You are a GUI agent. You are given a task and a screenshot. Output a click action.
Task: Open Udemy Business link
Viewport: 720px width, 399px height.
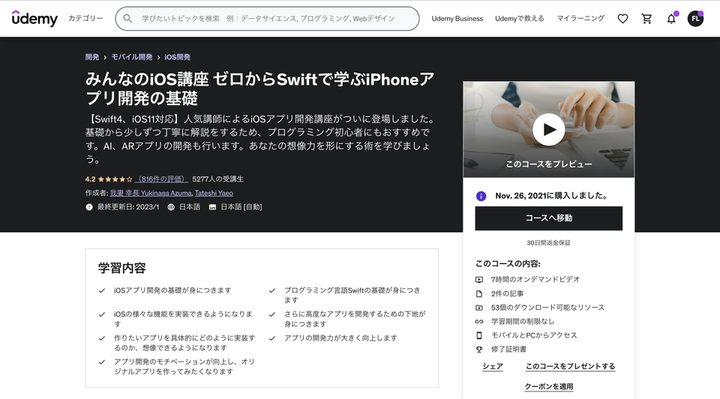457,18
